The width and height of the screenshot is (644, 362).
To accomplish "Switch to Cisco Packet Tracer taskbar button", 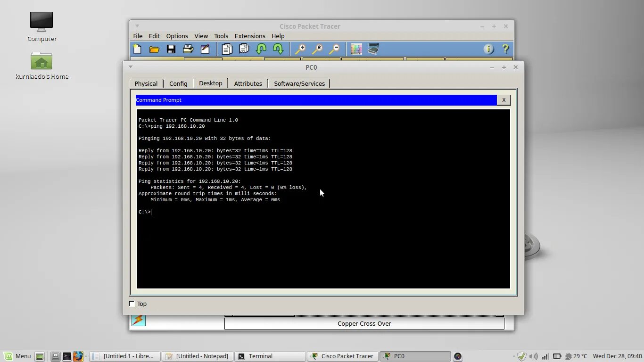I will (343, 356).
